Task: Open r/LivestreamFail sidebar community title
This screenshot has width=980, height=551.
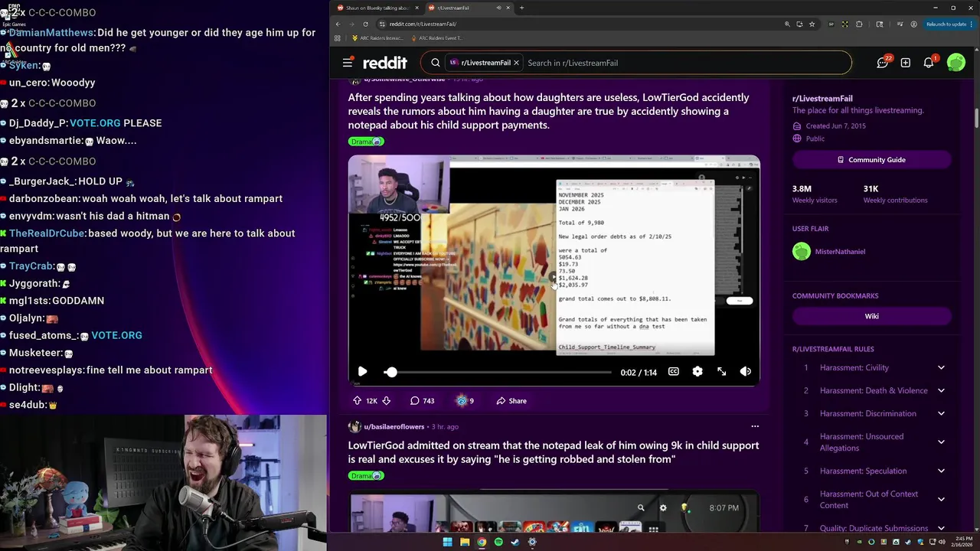Action: pyautogui.click(x=822, y=99)
